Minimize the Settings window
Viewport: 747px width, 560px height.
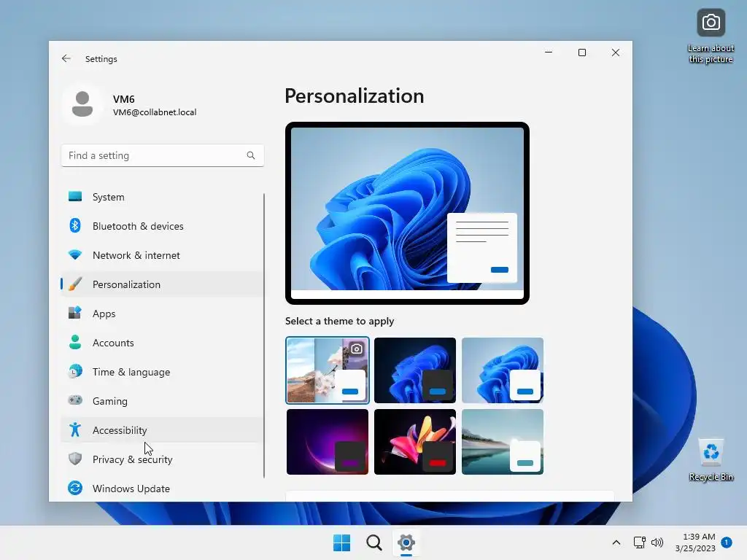(x=549, y=52)
